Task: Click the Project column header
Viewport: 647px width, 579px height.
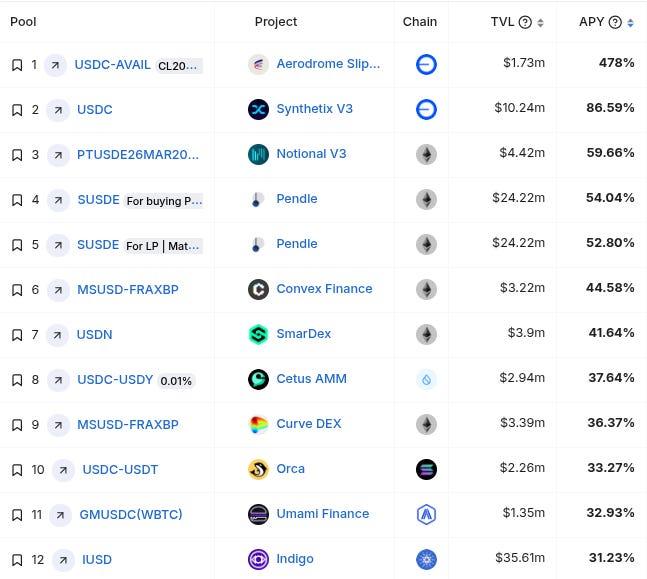Action: click(x=276, y=21)
